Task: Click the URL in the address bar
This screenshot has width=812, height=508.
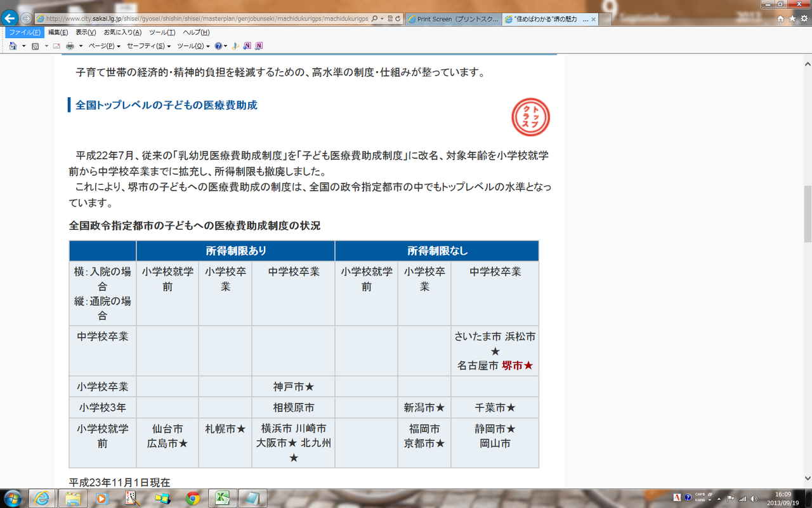Action: coord(207,19)
